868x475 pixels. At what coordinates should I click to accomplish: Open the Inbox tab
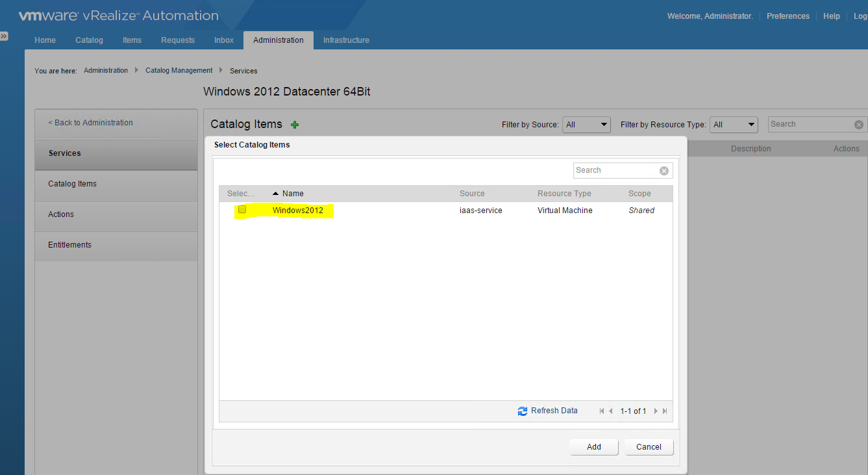coord(224,40)
